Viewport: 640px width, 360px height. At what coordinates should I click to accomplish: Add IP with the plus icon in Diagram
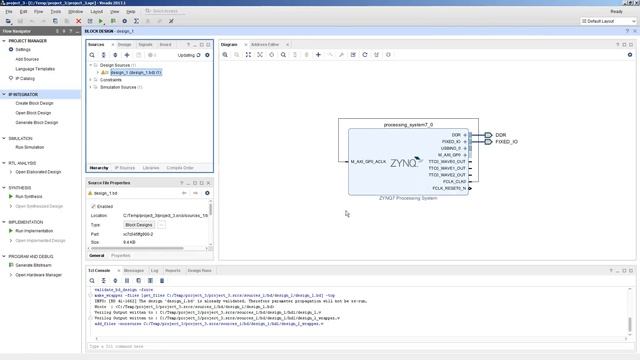(x=318, y=55)
